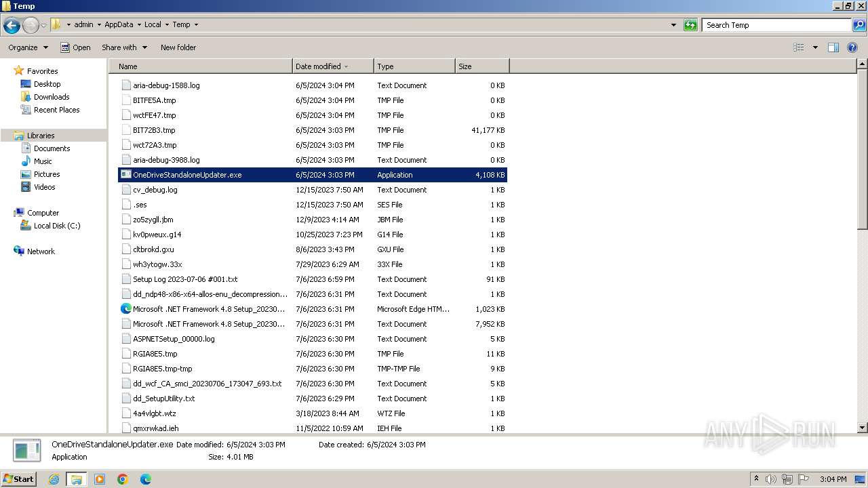
Task: Launch Google Chrome from the taskbar
Action: (123, 479)
